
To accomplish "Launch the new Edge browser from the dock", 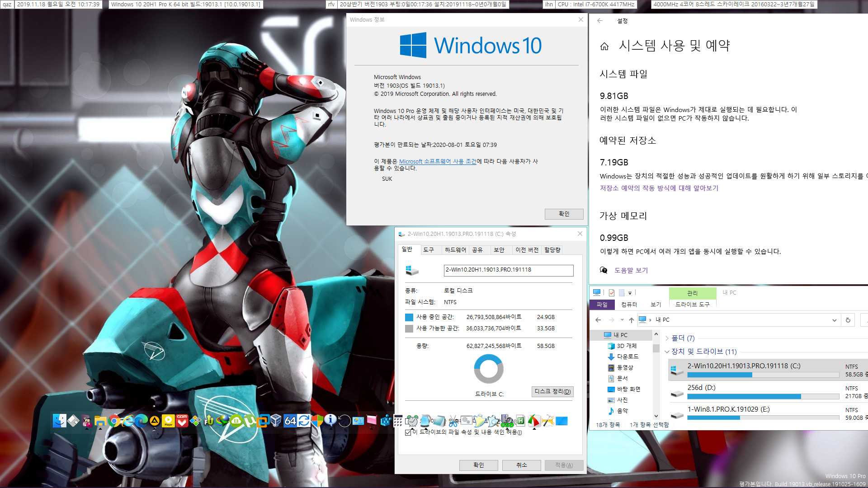I will click(141, 421).
